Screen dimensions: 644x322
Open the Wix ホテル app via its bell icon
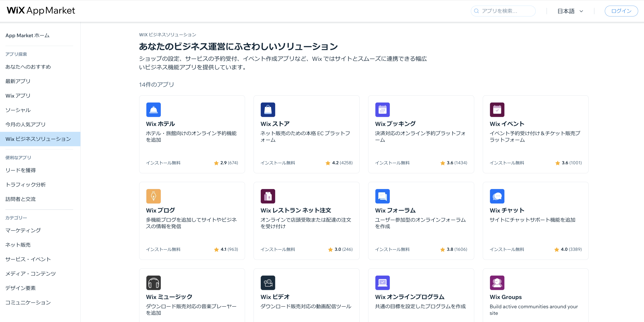coord(154,110)
